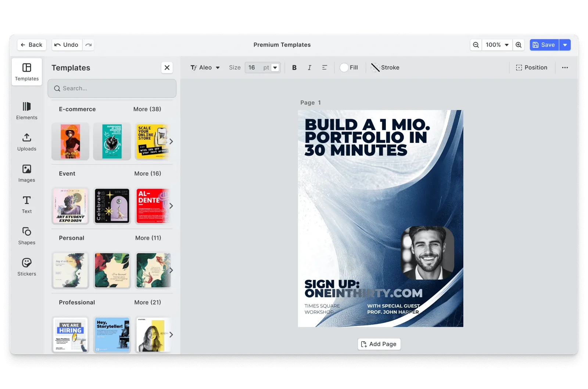Select the We Are Hiring template
The width and height of the screenshot is (588, 389).
70,335
